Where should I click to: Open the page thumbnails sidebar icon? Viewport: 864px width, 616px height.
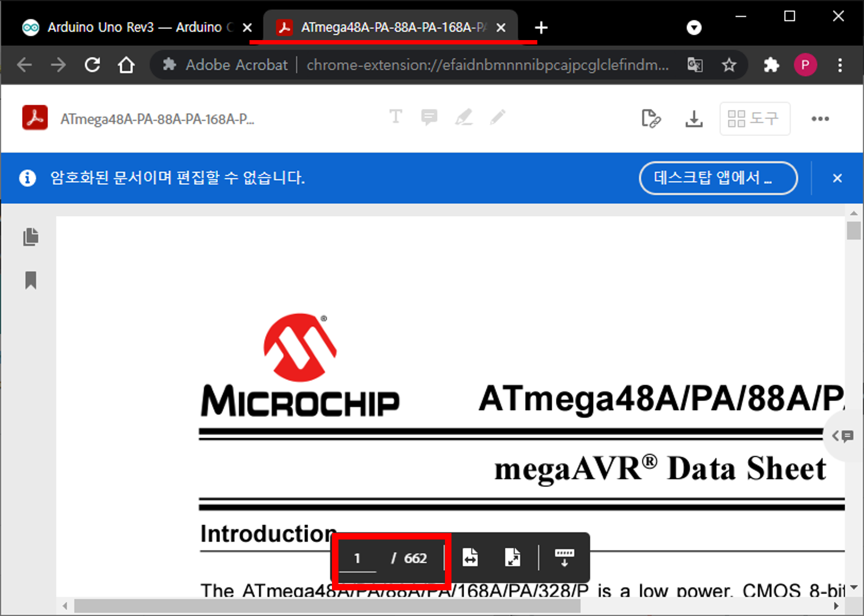point(31,237)
